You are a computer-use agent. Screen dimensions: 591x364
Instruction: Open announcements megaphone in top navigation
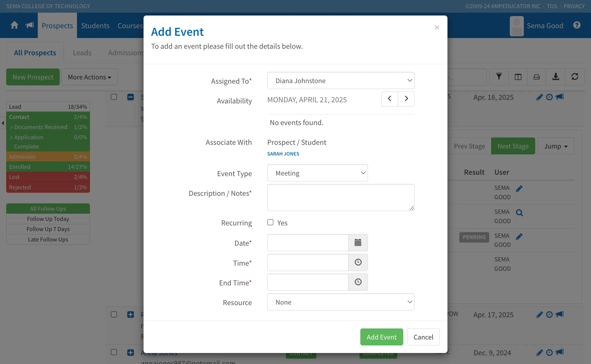point(30,25)
